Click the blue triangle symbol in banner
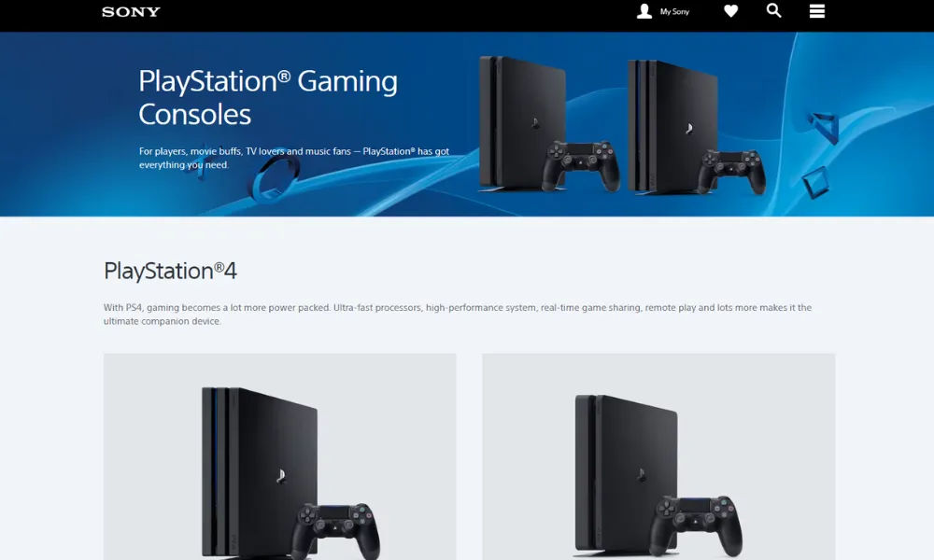Viewport: 934px width, 560px height. (824, 127)
